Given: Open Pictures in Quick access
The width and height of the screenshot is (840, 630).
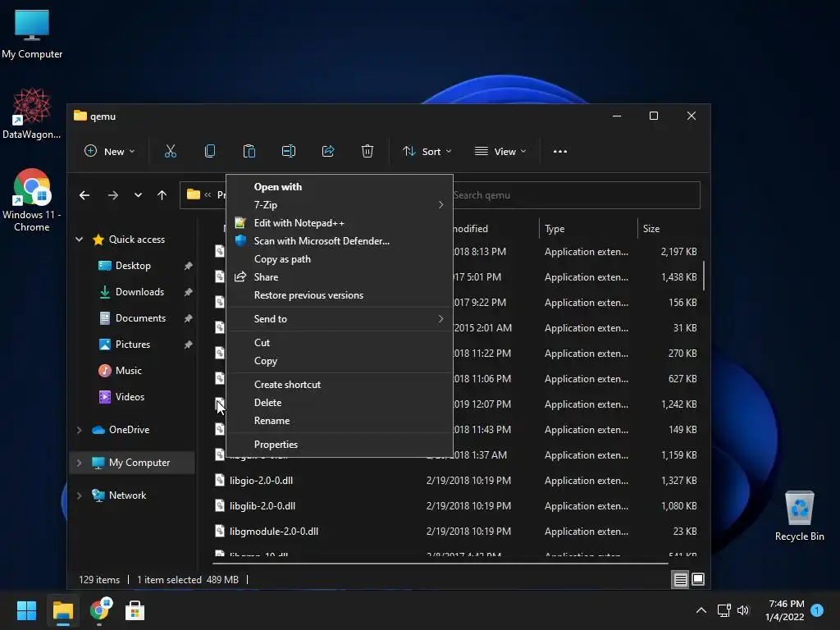Looking at the screenshot, I should tap(133, 345).
